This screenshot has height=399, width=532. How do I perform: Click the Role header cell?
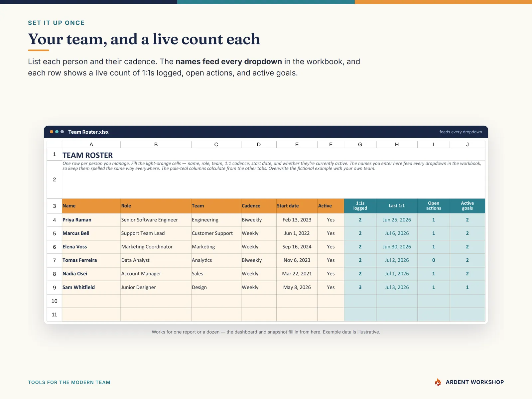click(x=156, y=206)
